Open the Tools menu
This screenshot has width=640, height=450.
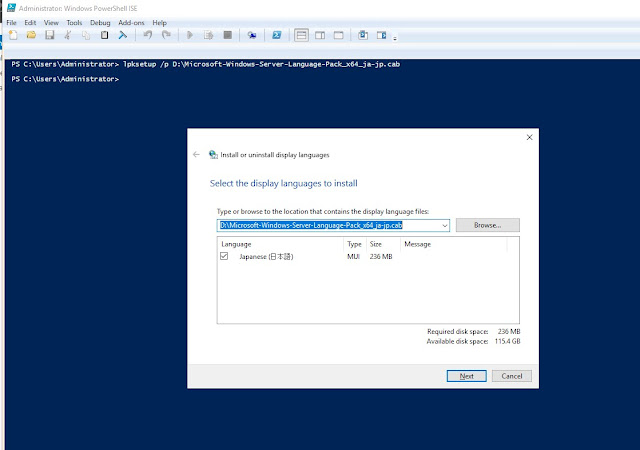click(74, 23)
